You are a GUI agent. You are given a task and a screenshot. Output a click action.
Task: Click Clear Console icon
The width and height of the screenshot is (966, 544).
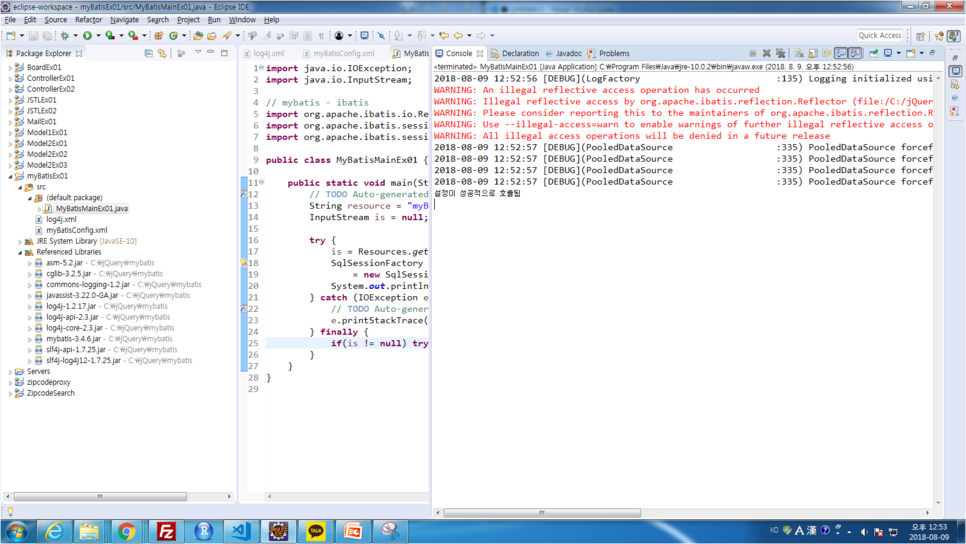[799, 54]
